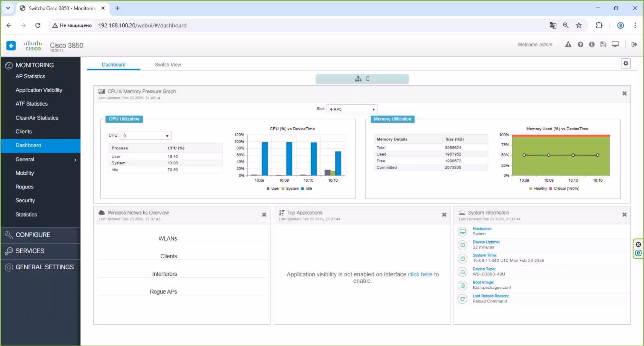Expand the General submenu in the sidebar
Screen dimensions: 644x346
(41, 159)
